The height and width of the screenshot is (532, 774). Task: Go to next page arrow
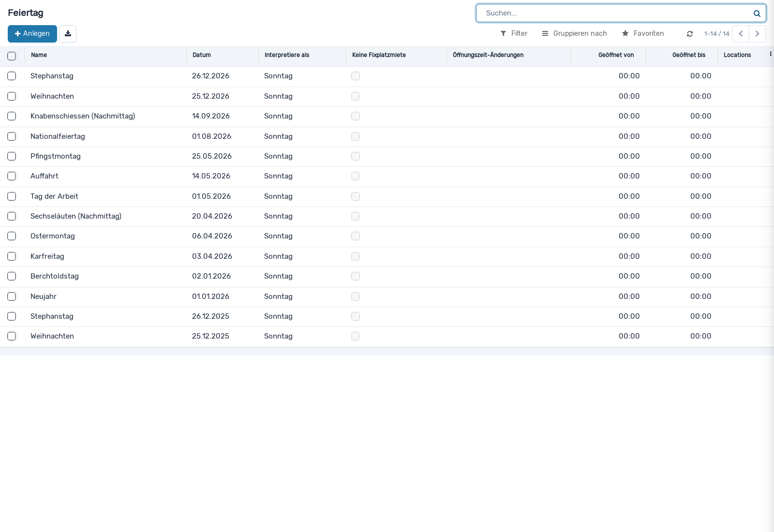pyautogui.click(x=758, y=34)
